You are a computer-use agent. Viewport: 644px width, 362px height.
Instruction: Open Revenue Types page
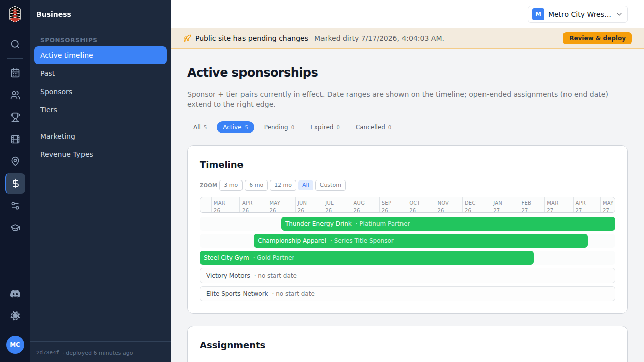pyautogui.click(x=100, y=154)
